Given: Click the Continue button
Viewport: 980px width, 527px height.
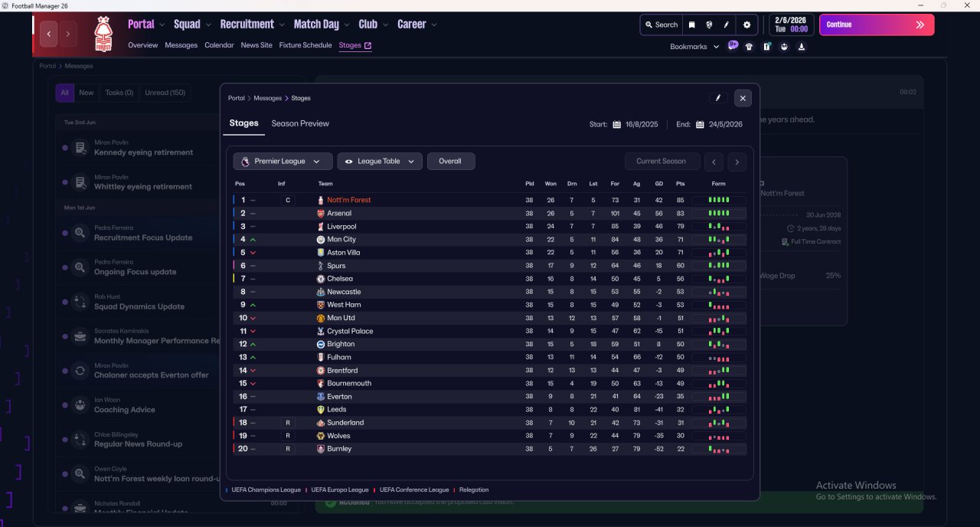Looking at the screenshot, I should click(x=877, y=25).
